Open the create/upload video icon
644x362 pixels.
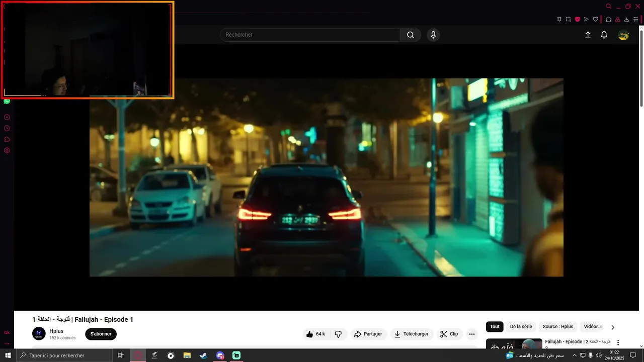point(588,35)
